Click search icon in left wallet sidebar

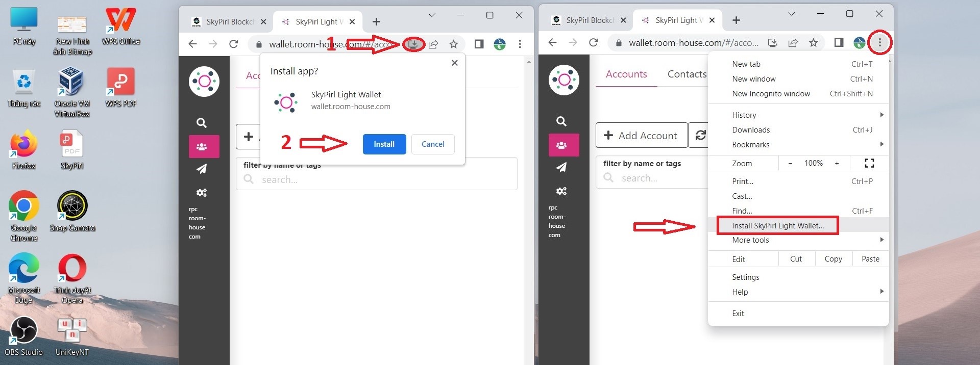202,123
